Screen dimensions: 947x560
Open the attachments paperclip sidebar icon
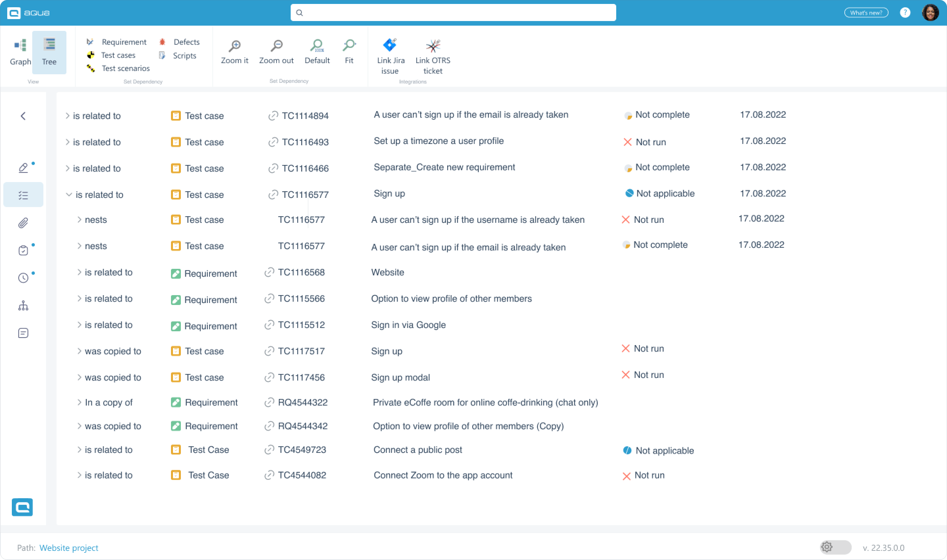pos(23,223)
